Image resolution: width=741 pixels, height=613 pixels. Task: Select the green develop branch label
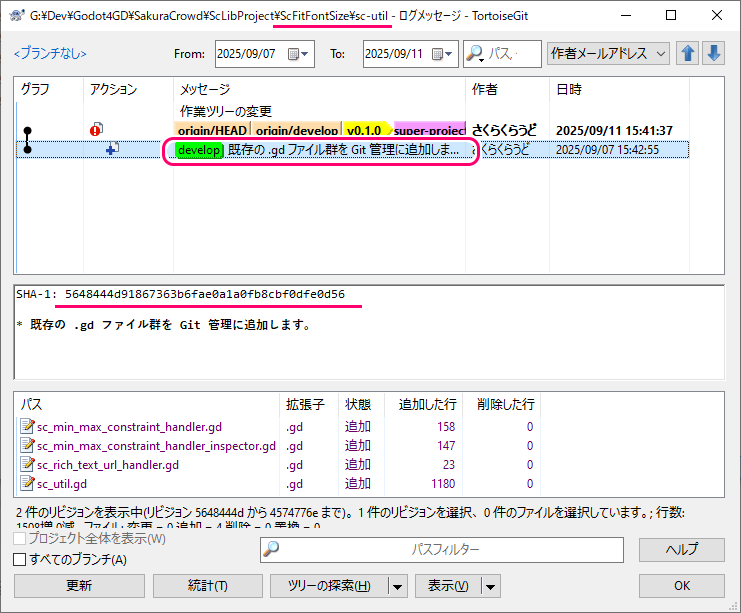pyautogui.click(x=198, y=149)
